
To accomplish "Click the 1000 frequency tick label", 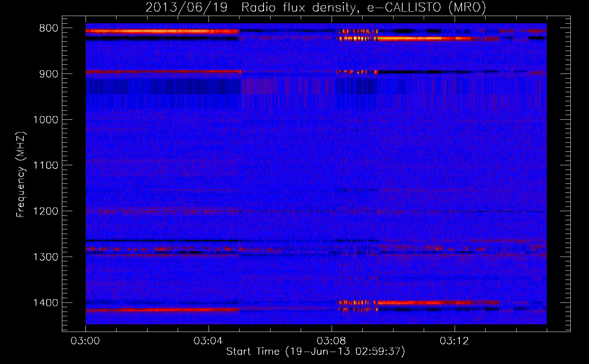I will (46, 120).
